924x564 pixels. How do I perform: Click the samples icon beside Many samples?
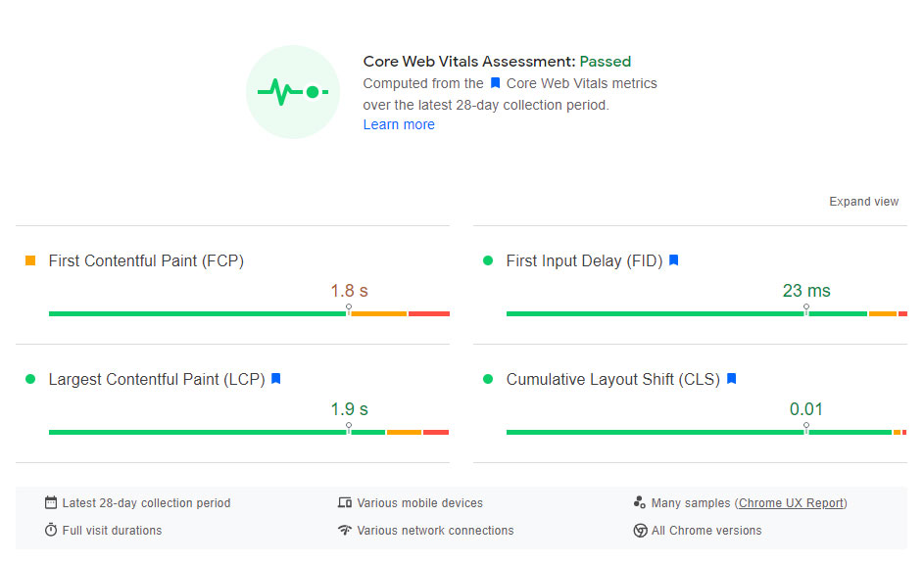640,502
